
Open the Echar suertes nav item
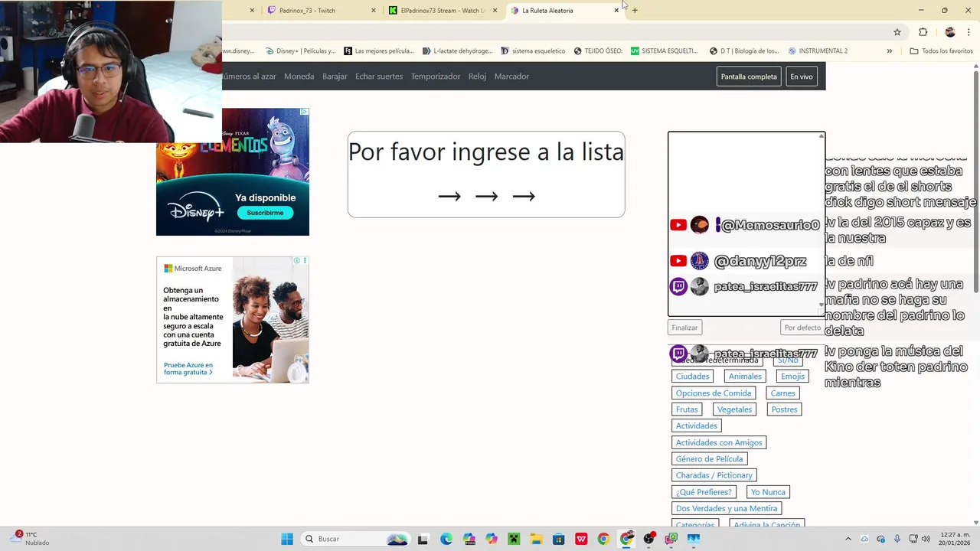click(379, 77)
